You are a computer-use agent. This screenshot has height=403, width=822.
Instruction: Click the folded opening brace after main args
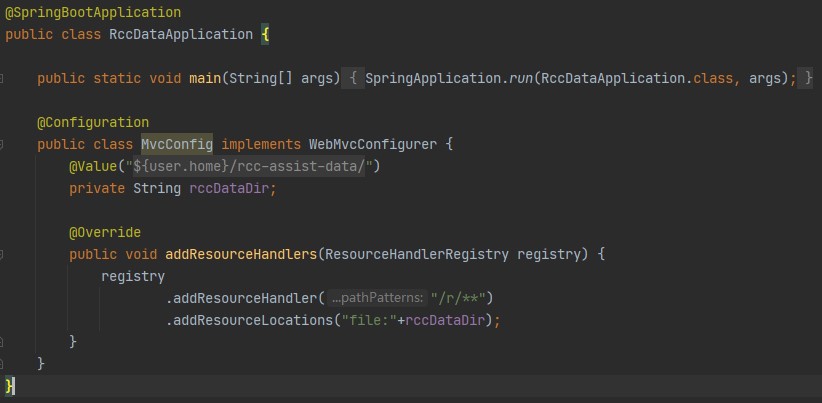355,78
